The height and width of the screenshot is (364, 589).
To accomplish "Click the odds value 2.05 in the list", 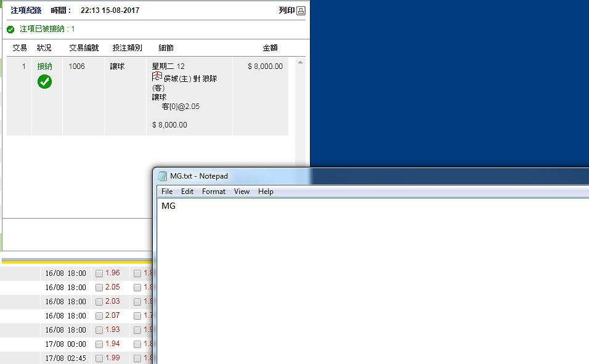I will coord(113,287).
